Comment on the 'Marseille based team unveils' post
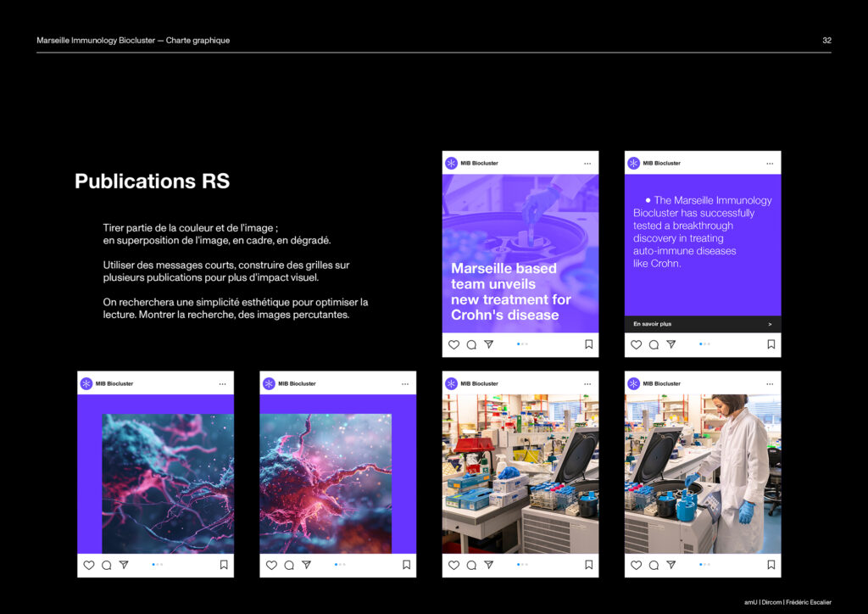The height and width of the screenshot is (614, 868). coord(471,344)
